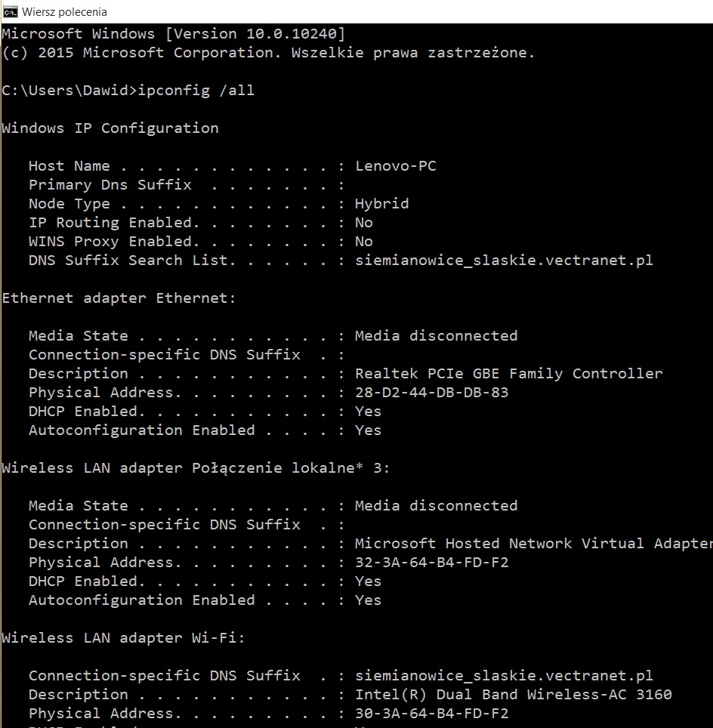Click the Microsoft Windows version line
This screenshot has height=728, width=713.
click(174, 34)
